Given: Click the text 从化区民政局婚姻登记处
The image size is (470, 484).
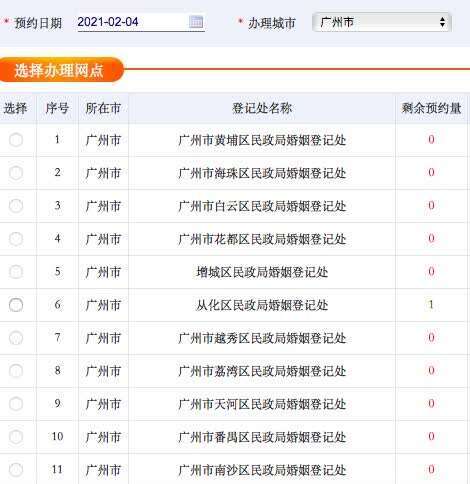Looking at the screenshot, I should click(x=262, y=305).
